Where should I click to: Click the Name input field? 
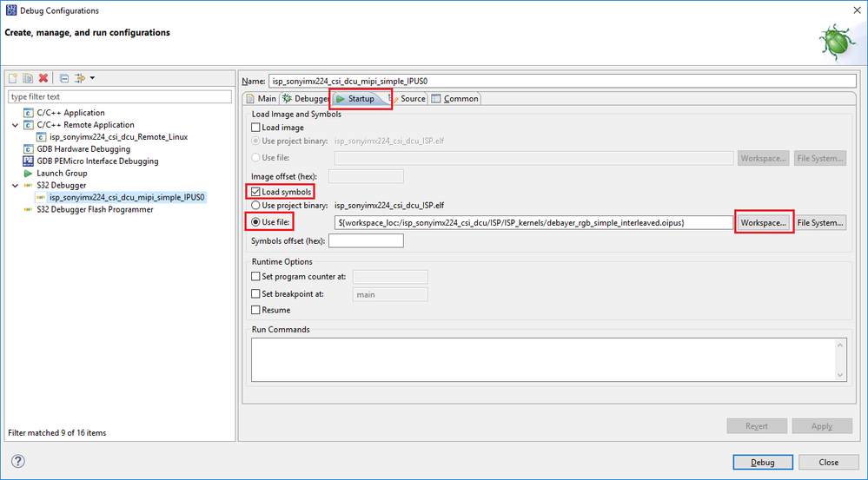coord(562,82)
